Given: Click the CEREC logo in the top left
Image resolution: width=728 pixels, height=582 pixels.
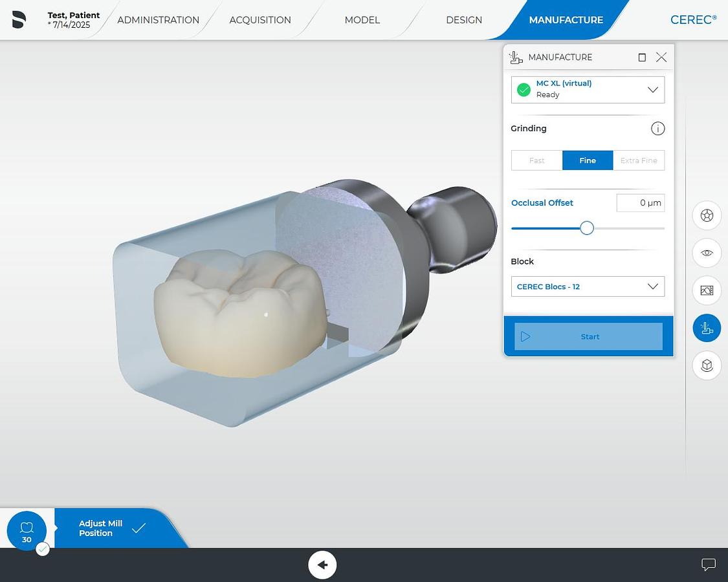Looking at the screenshot, I should (19, 19).
